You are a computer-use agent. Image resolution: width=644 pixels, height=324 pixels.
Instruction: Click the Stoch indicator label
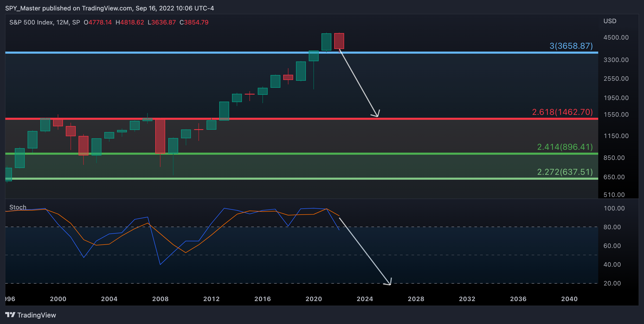18,207
